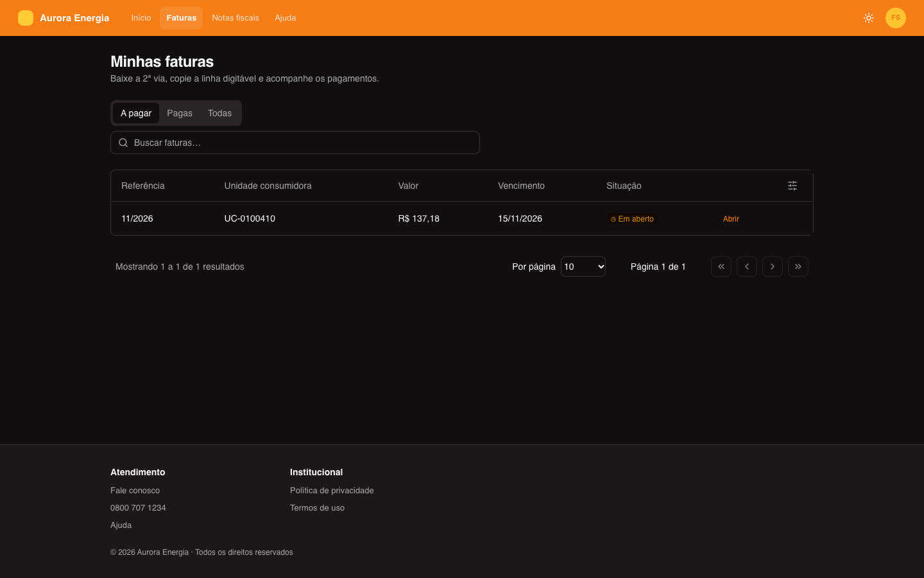Click the 15/11/2026 due date

tap(520, 218)
